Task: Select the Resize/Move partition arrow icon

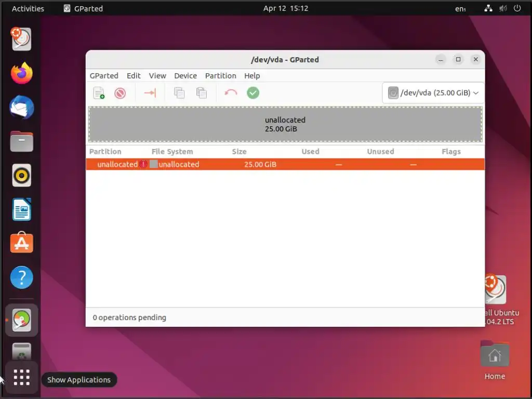Action: click(150, 92)
